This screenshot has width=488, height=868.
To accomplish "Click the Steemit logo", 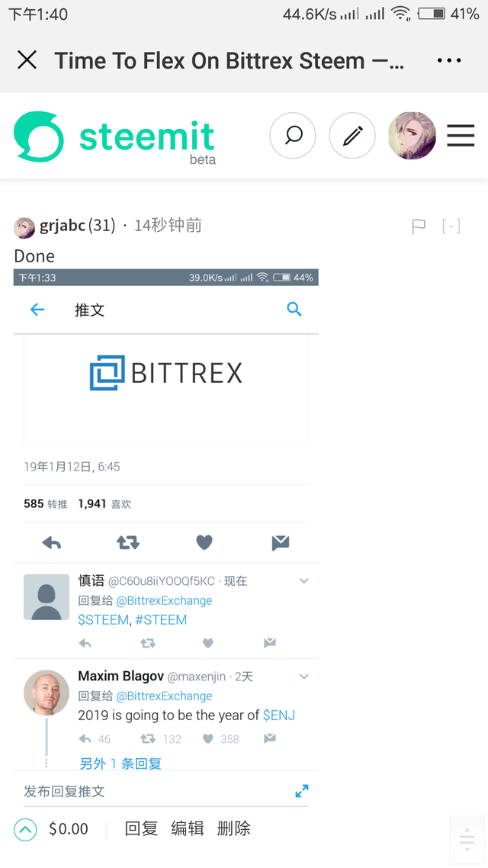I will (x=114, y=138).
